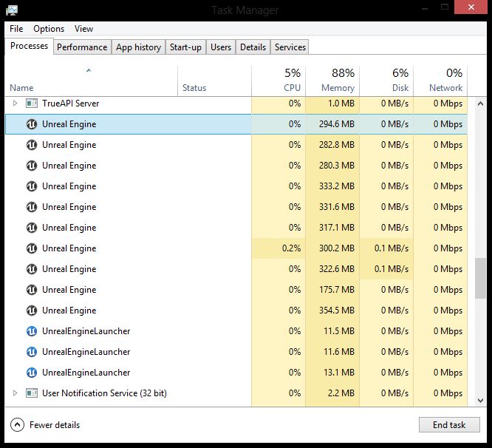
Task: Switch to the Users tab
Action: 221,47
